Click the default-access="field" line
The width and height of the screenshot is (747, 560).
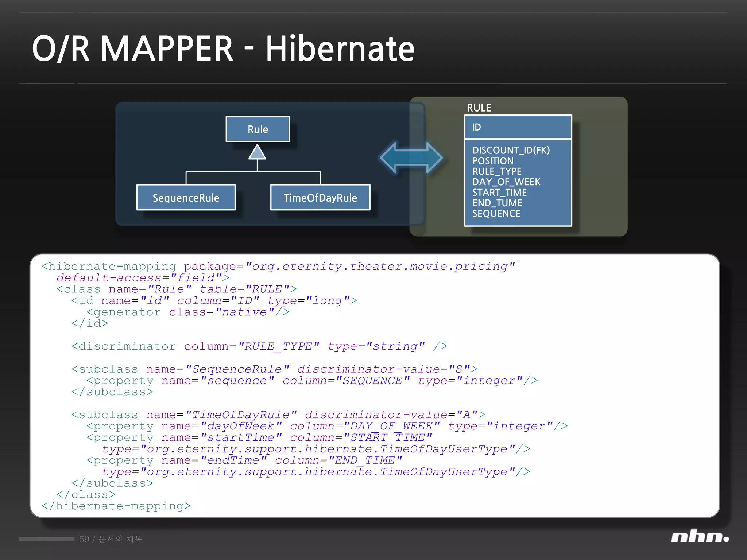143,278
